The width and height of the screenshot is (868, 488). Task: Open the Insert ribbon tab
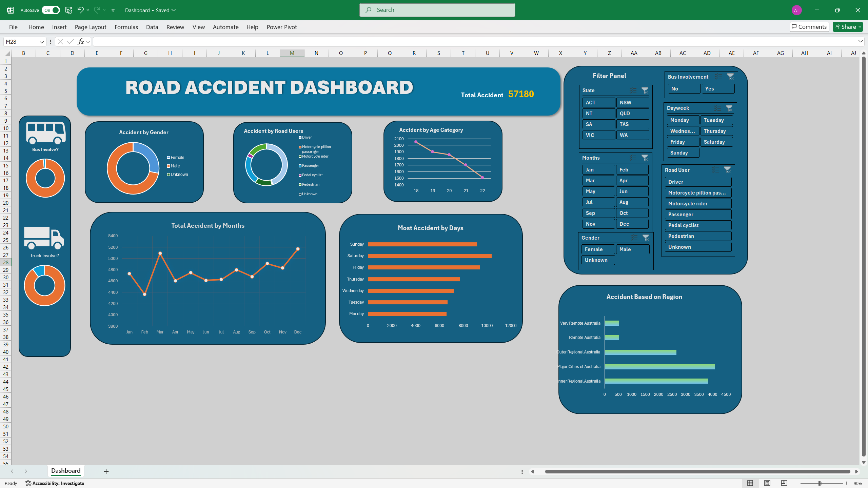tap(59, 27)
